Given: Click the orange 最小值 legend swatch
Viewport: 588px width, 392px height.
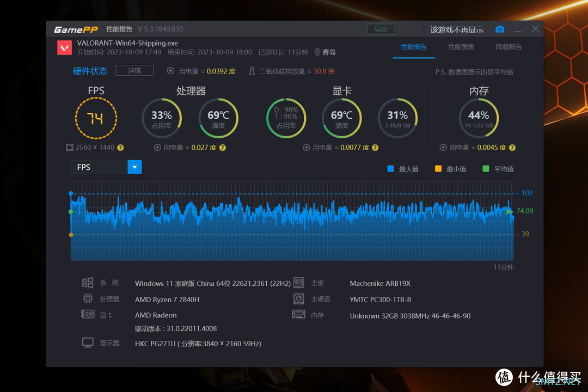Looking at the screenshot, I should [x=438, y=169].
